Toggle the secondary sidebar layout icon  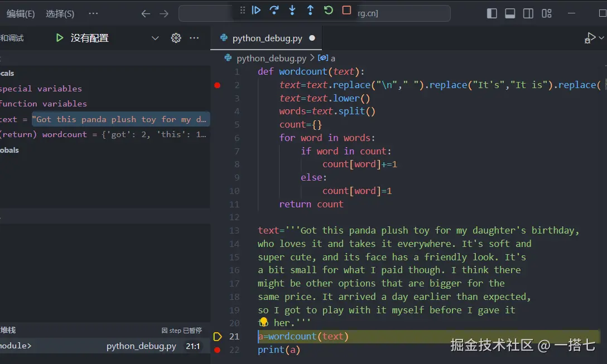tap(528, 13)
